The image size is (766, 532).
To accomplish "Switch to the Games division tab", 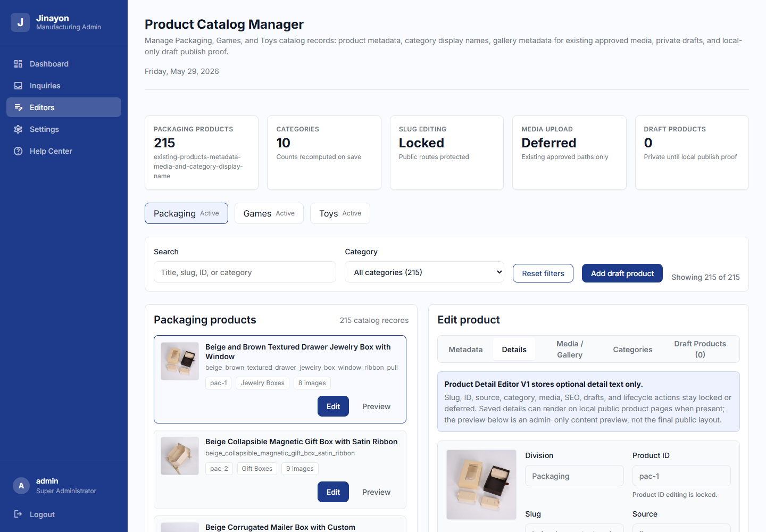I will [269, 213].
